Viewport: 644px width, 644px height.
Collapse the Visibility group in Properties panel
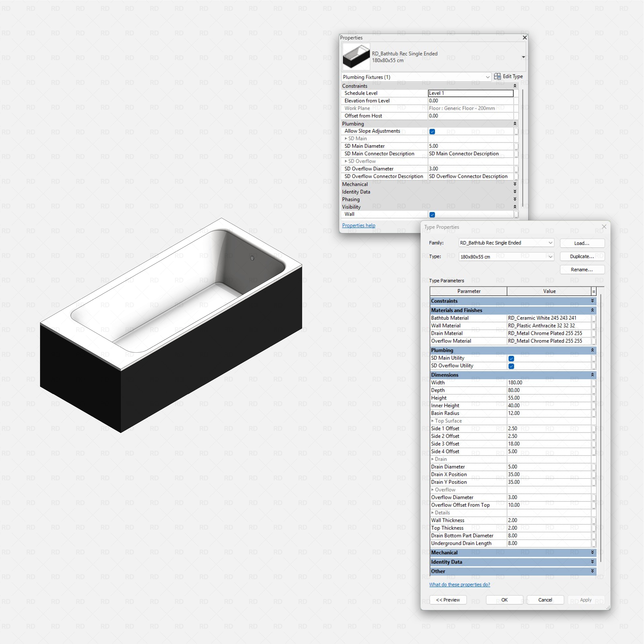[515, 207]
